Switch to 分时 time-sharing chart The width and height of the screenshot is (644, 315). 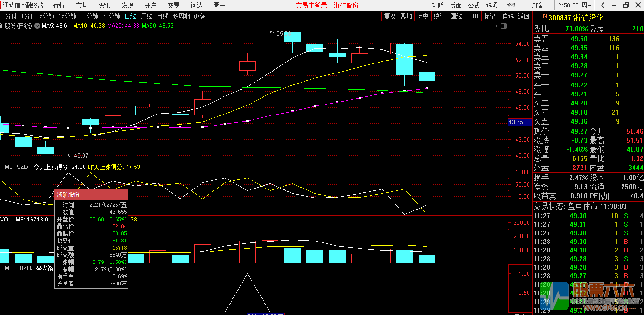11,16
